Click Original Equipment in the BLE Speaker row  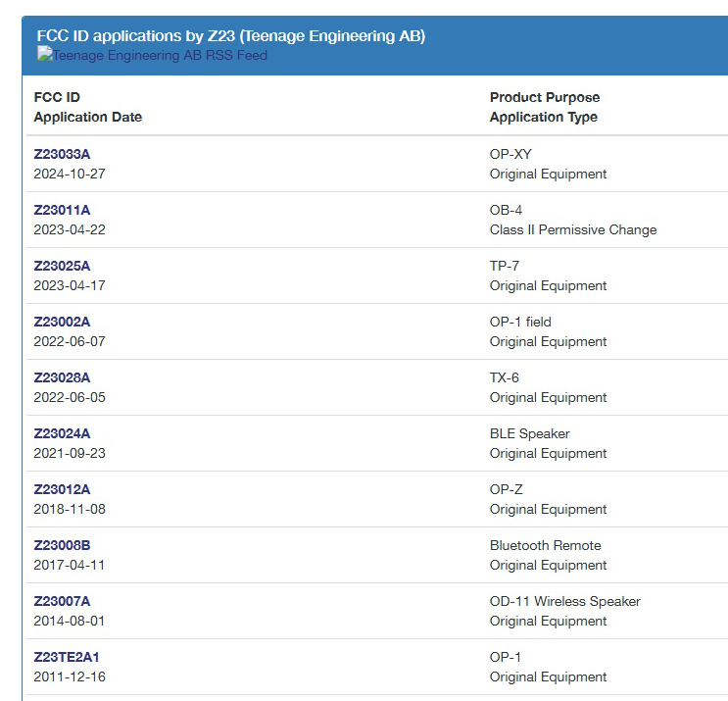549,453
